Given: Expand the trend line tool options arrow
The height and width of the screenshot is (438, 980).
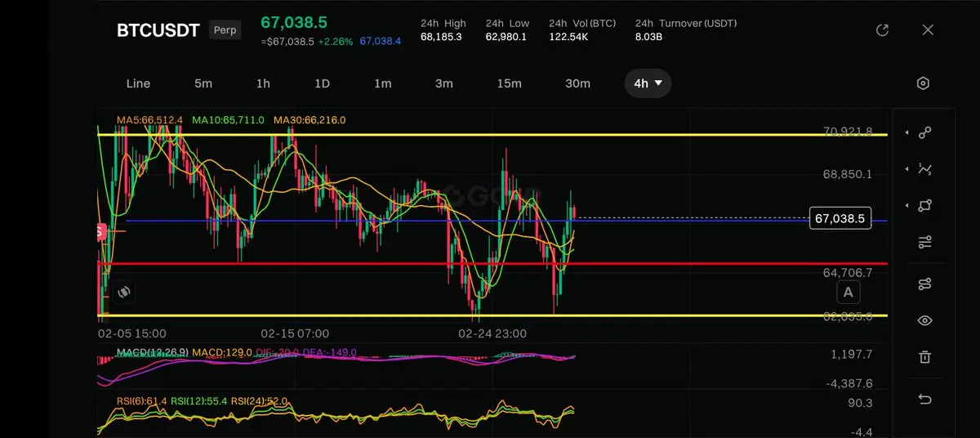Looking at the screenshot, I should [906, 132].
